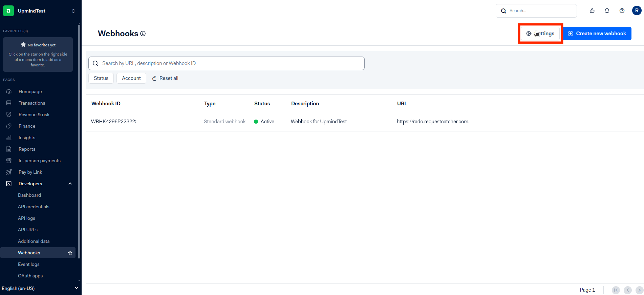Click the Revenue & risk shield icon
Viewport: 644px width, 295px height.
(x=9, y=114)
